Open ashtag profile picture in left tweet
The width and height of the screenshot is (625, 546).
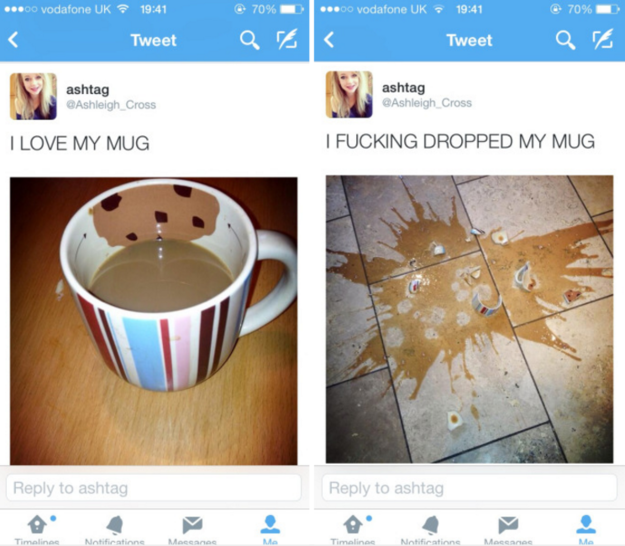click(33, 96)
